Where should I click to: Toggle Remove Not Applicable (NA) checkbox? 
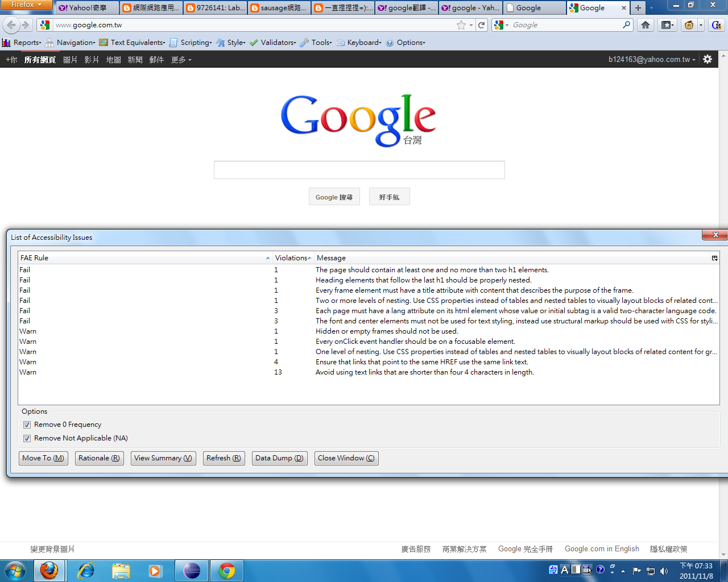click(x=27, y=438)
